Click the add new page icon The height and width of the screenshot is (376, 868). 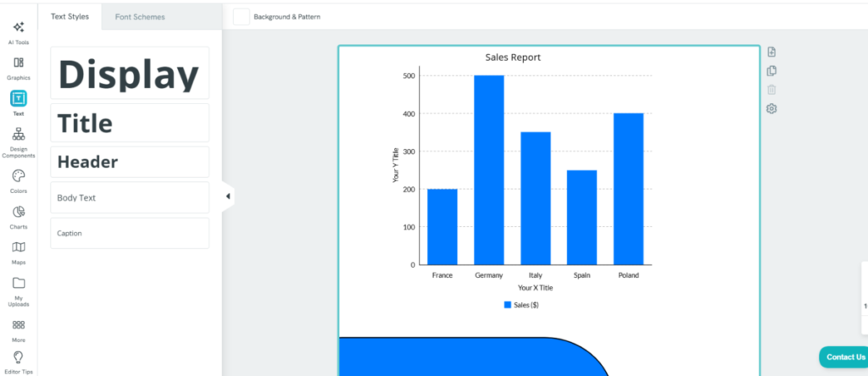coord(771,53)
